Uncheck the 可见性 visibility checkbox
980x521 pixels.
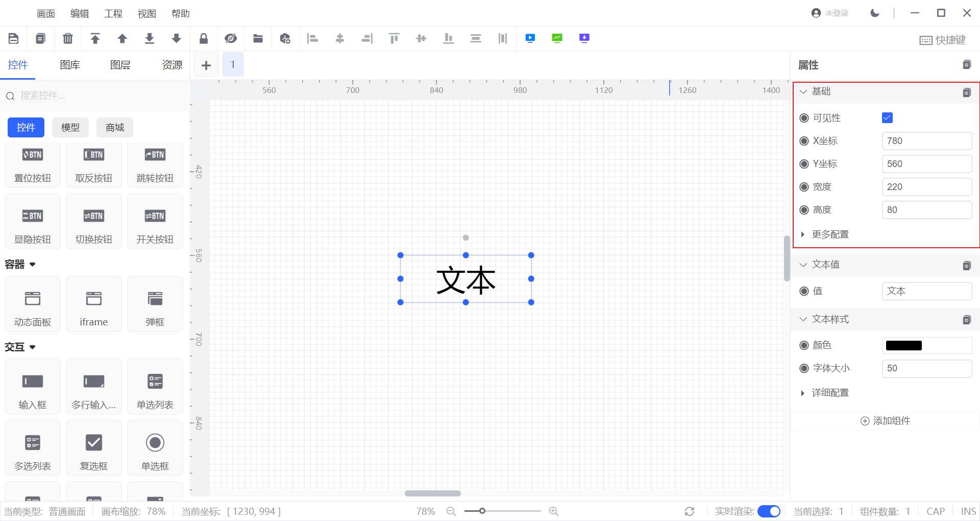[887, 118]
